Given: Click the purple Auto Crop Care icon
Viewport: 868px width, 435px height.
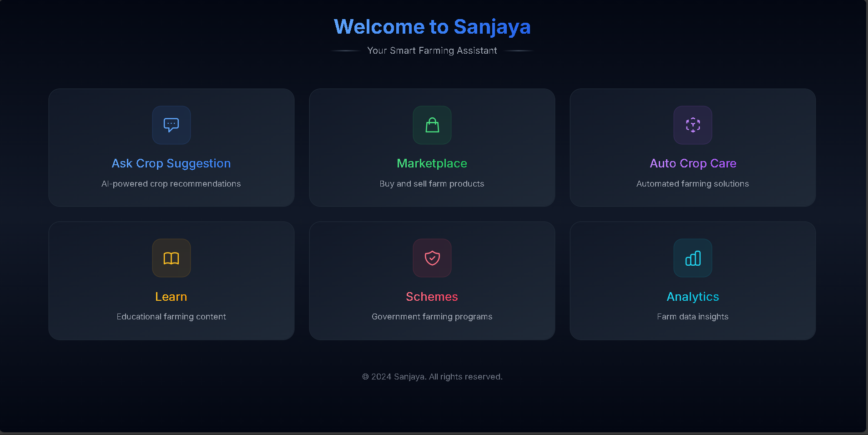Looking at the screenshot, I should 692,125.
